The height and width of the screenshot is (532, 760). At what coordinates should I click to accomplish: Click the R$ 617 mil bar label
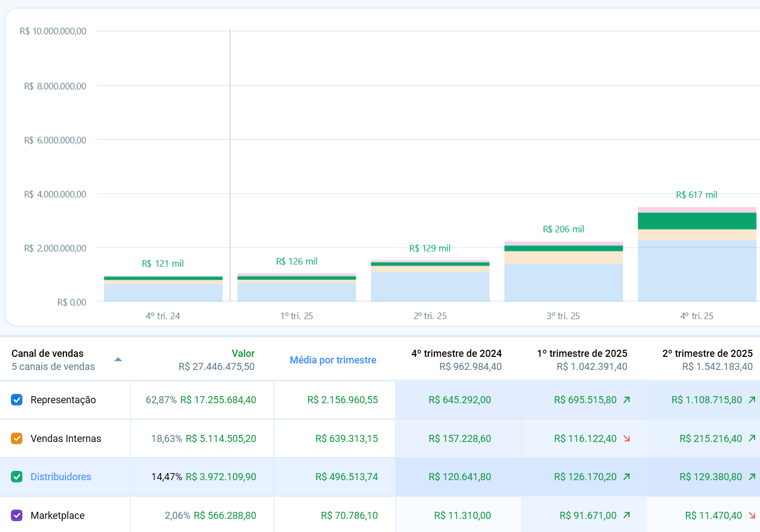[x=696, y=195]
